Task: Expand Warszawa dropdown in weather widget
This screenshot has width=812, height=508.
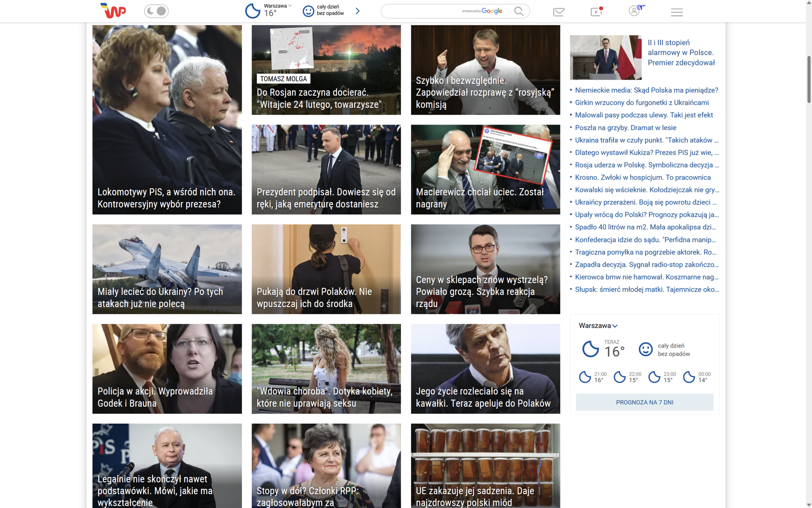Action: coord(615,326)
